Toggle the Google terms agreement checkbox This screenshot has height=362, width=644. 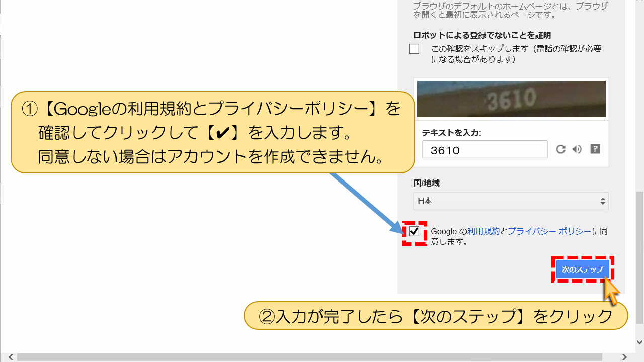(x=414, y=231)
